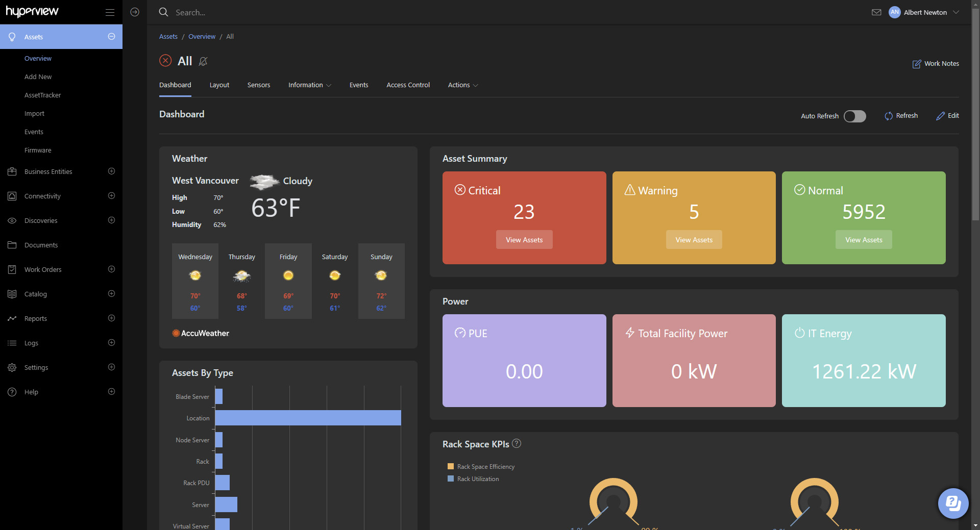
Task: Expand Business Entities in sidebar
Action: click(x=111, y=171)
